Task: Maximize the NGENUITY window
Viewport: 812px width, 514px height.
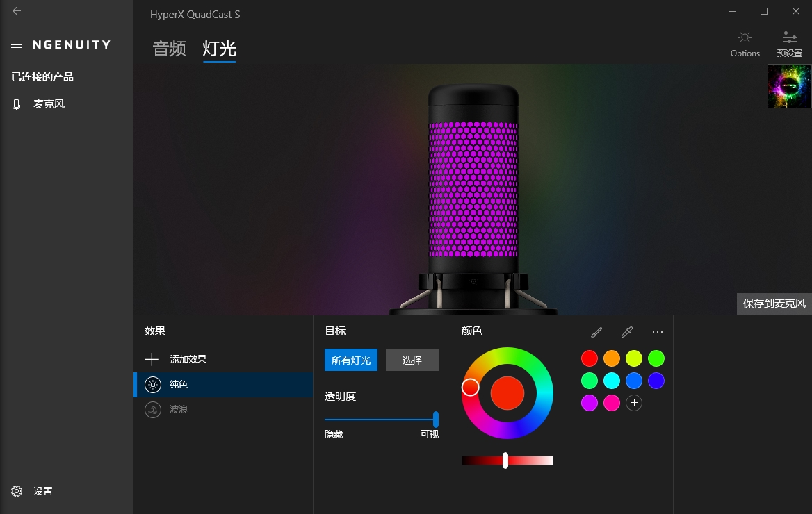Action: tap(764, 11)
